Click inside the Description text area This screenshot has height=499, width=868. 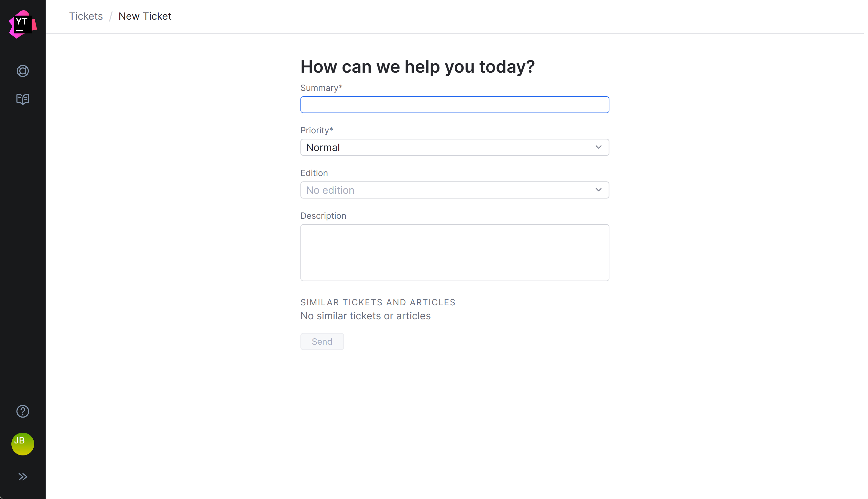coord(455,253)
